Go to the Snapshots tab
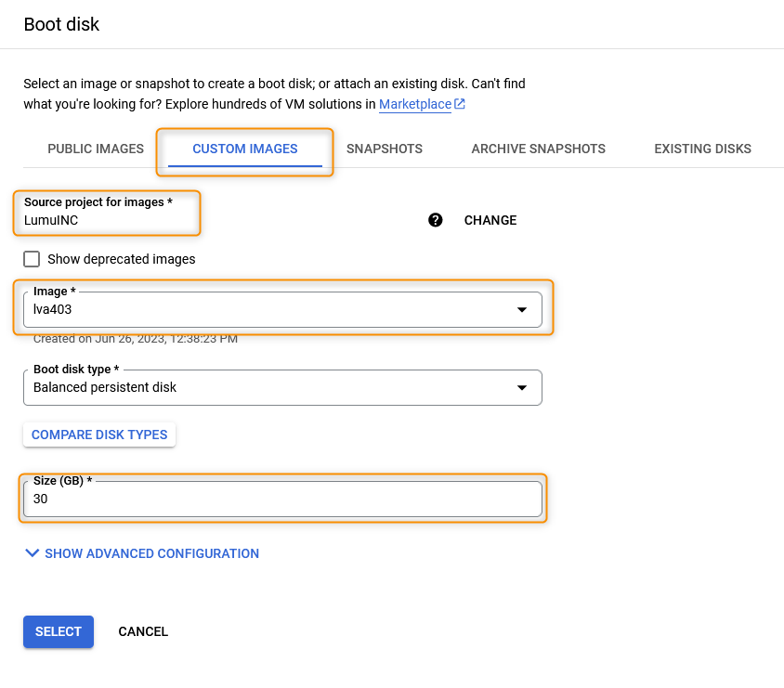 385,149
